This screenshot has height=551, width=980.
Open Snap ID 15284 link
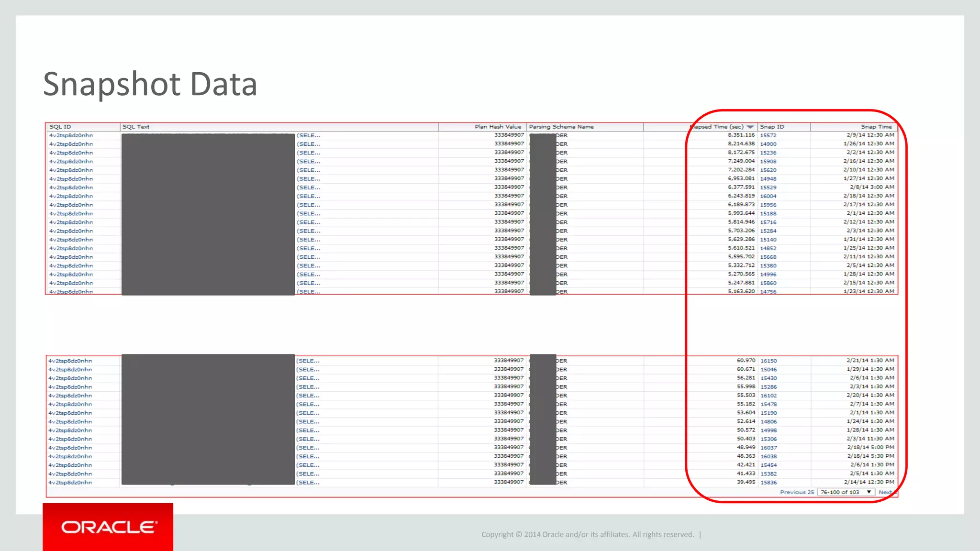point(768,231)
